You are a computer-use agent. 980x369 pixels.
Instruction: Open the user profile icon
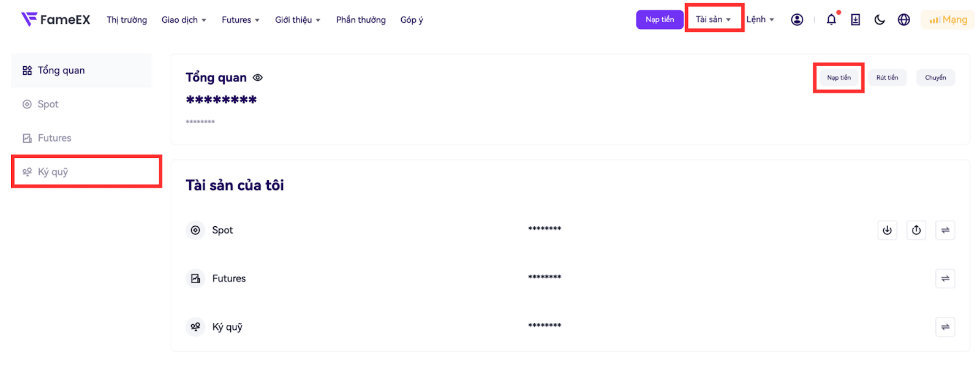coord(797,20)
